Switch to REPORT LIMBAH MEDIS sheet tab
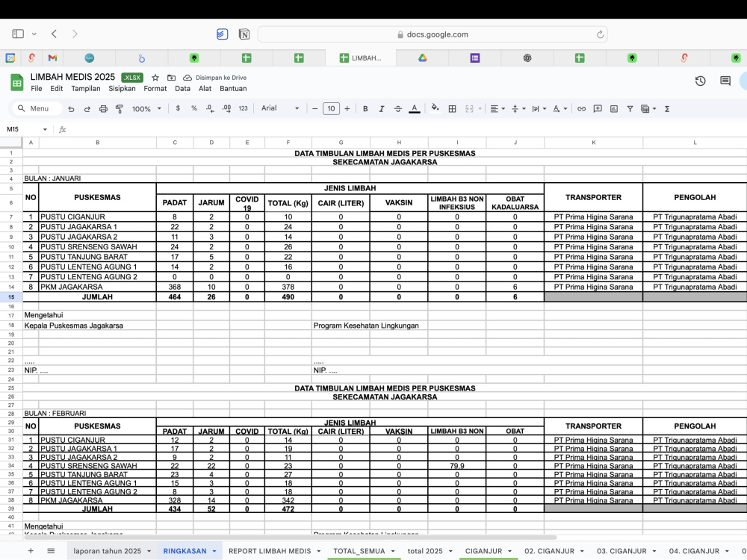The image size is (747, 560). [270, 551]
